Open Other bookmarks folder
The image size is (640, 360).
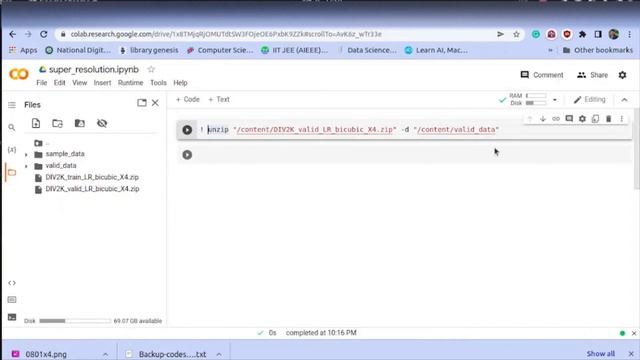(598, 51)
